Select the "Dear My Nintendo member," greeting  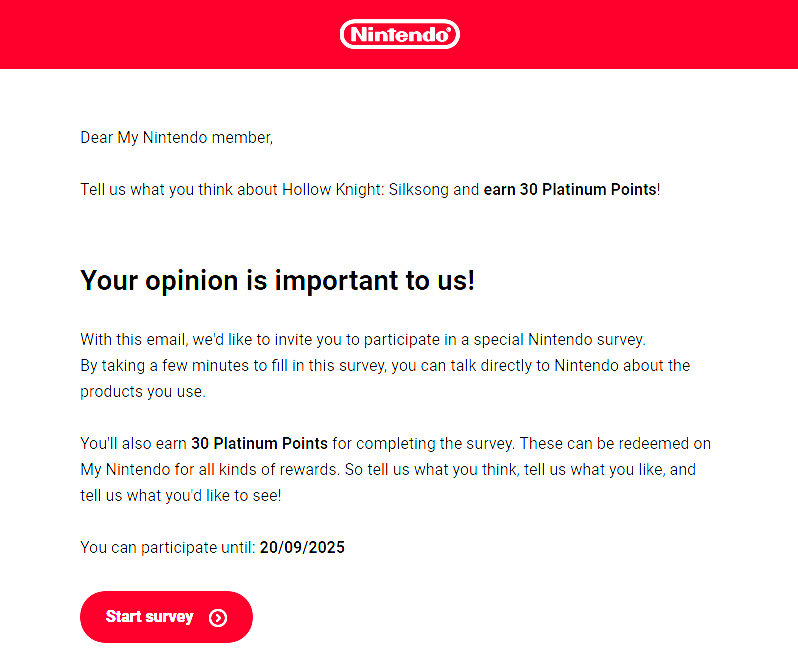pyautogui.click(x=177, y=138)
